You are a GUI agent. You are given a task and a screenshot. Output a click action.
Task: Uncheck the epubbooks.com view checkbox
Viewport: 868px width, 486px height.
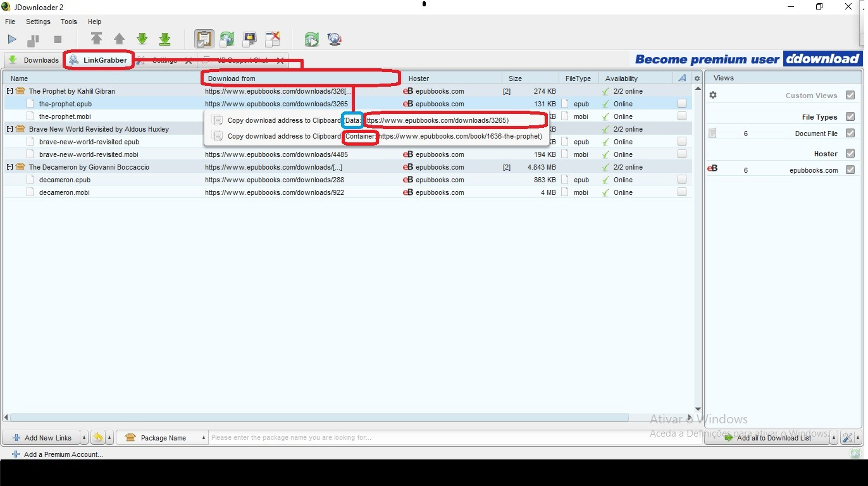point(850,170)
